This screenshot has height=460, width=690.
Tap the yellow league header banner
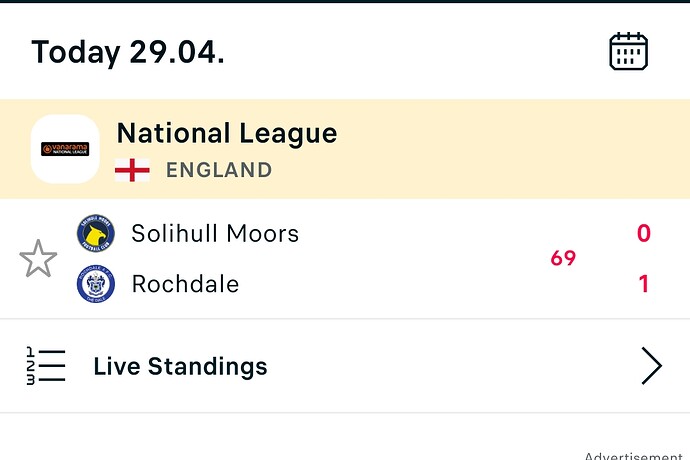[x=345, y=149]
